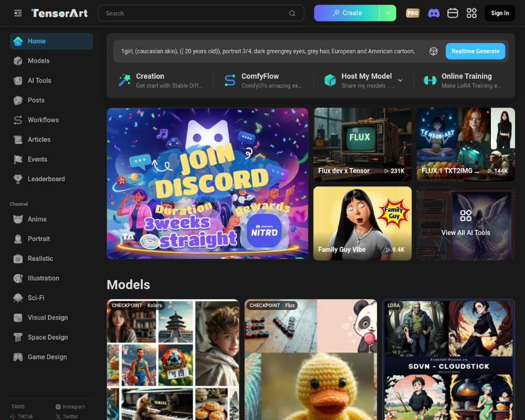Select the Space Design channel

click(x=51, y=337)
